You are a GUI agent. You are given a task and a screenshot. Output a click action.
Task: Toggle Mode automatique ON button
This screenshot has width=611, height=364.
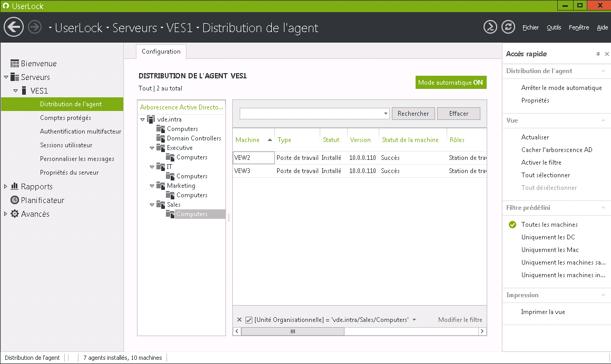[451, 83]
